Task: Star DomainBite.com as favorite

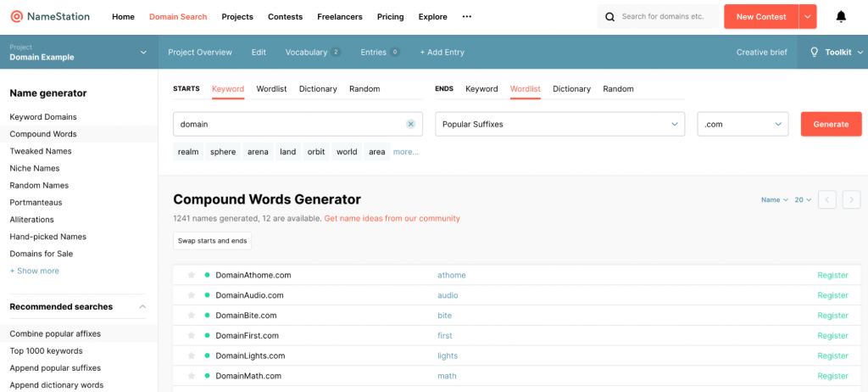Action: tap(192, 316)
